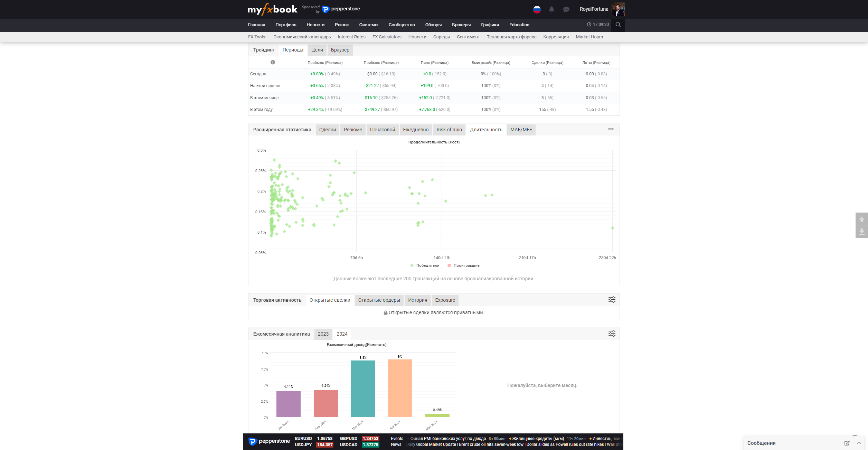868x450 pixels.
Task: Click the scroll-to-top arrow button
Action: (x=861, y=219)
